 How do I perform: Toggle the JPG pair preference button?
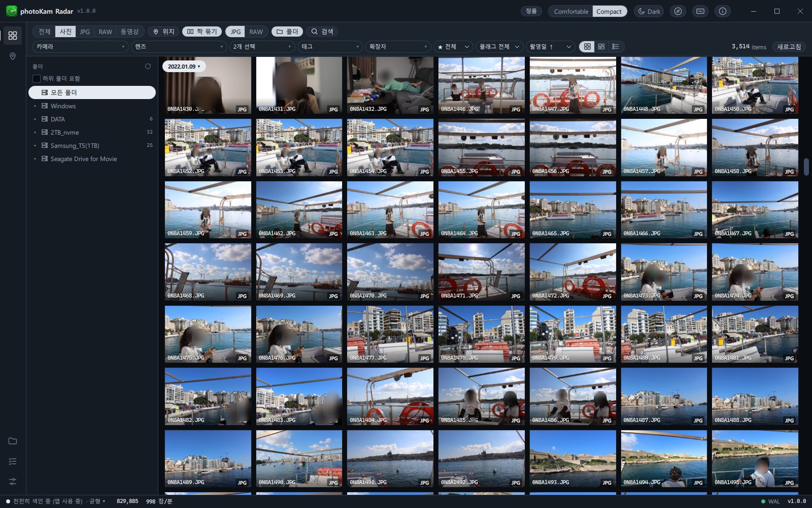(235, 31)
